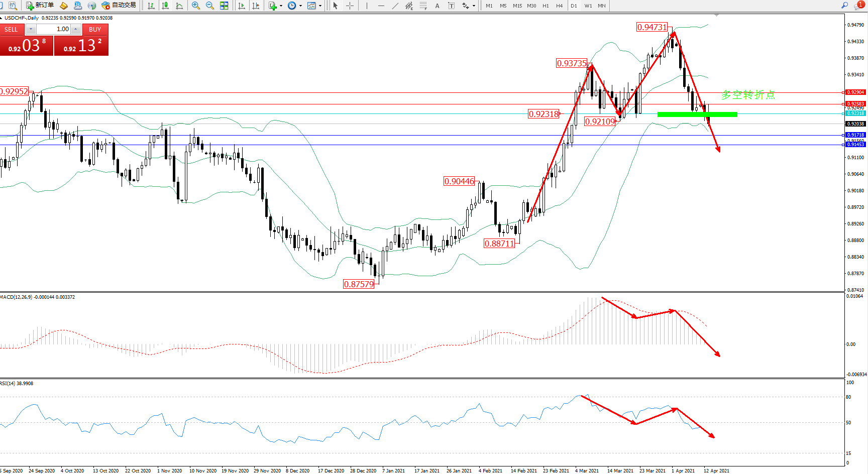Toggle the AutoTrading button
This screenshot has height=474, width=868.
pyautogui.click(x=119, y=6)
